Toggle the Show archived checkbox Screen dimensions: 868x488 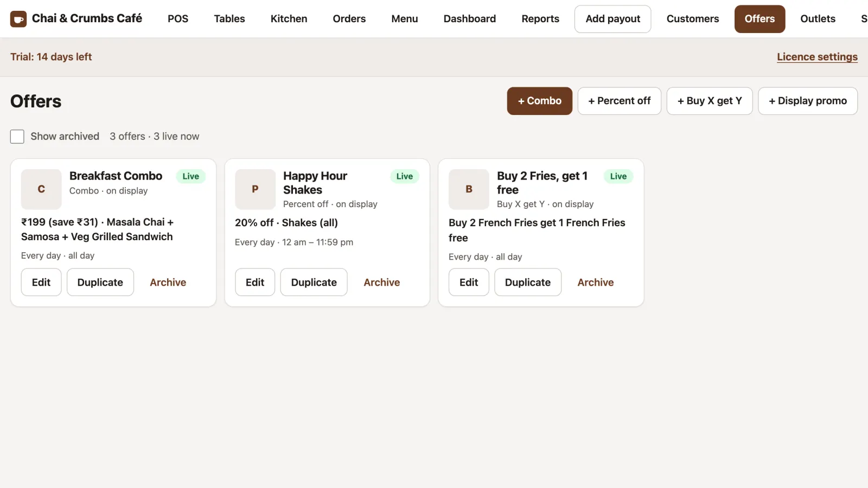17,137
